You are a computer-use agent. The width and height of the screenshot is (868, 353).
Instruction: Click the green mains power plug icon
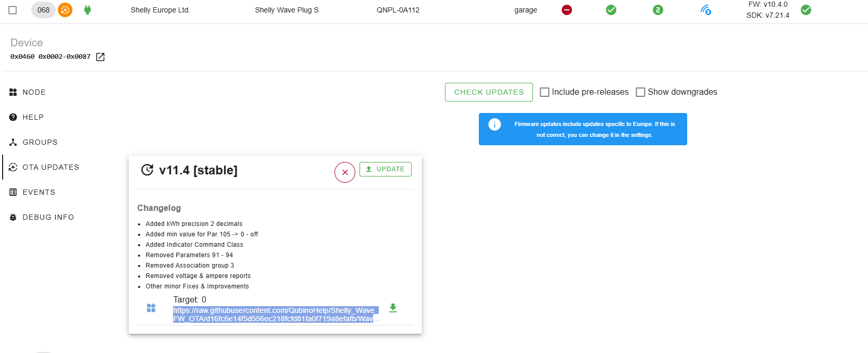coord(88,10)
